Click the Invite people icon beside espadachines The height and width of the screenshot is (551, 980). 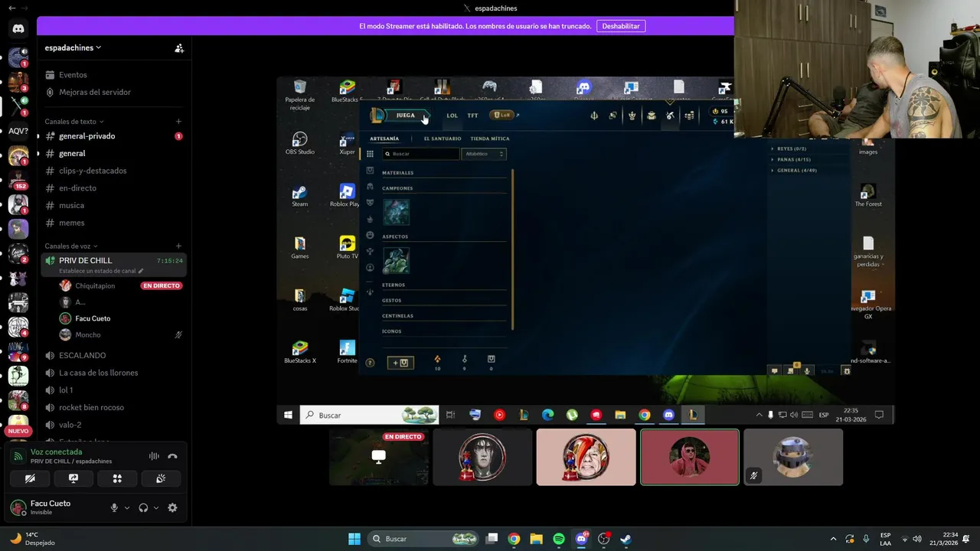tap(179, 47)
